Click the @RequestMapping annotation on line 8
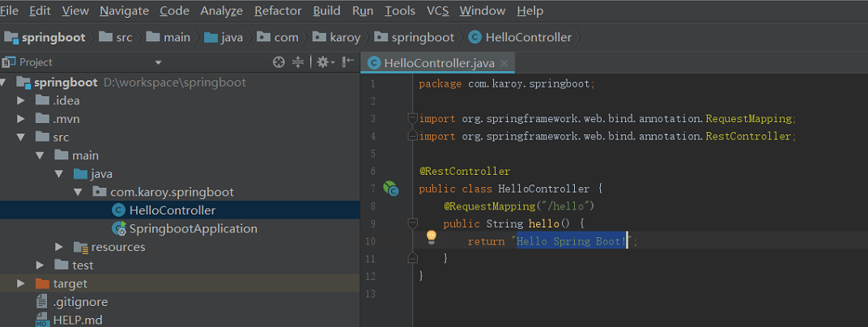This screenshot has width=868, height=327. [489, 206]
